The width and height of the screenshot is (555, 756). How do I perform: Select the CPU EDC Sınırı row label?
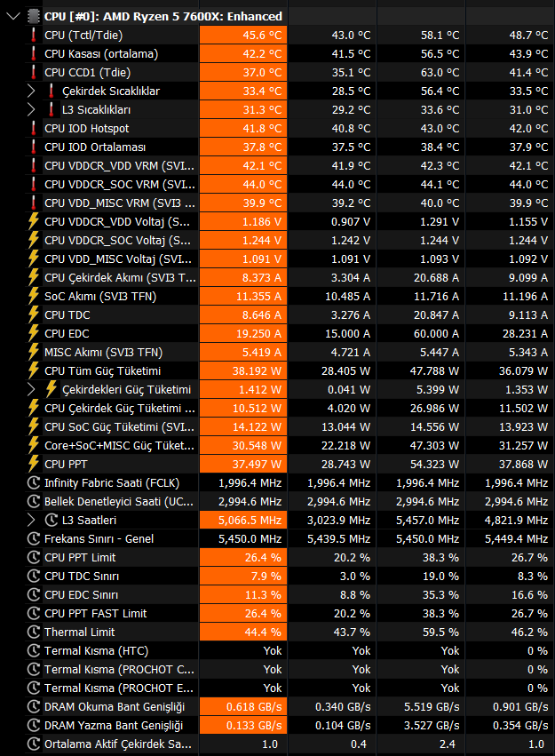[81, 595]
